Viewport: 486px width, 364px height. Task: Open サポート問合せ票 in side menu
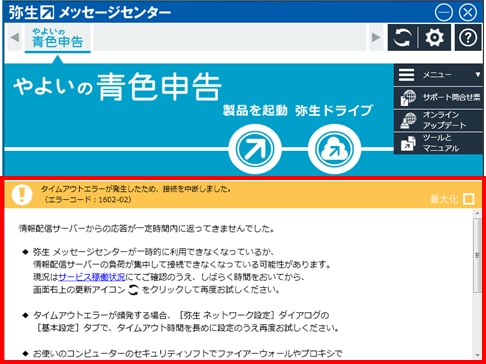pyautogui.click(x=439, y=97)
